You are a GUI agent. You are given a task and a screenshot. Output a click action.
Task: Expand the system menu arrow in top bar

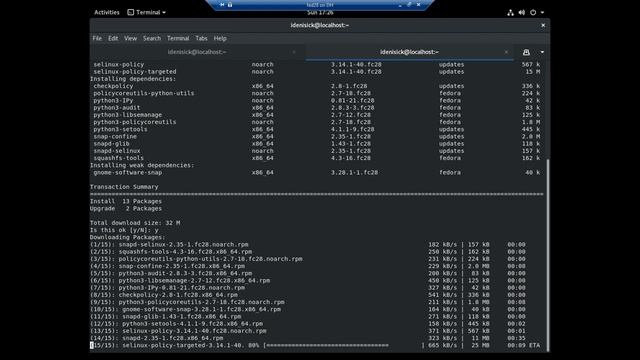[542, 13]
